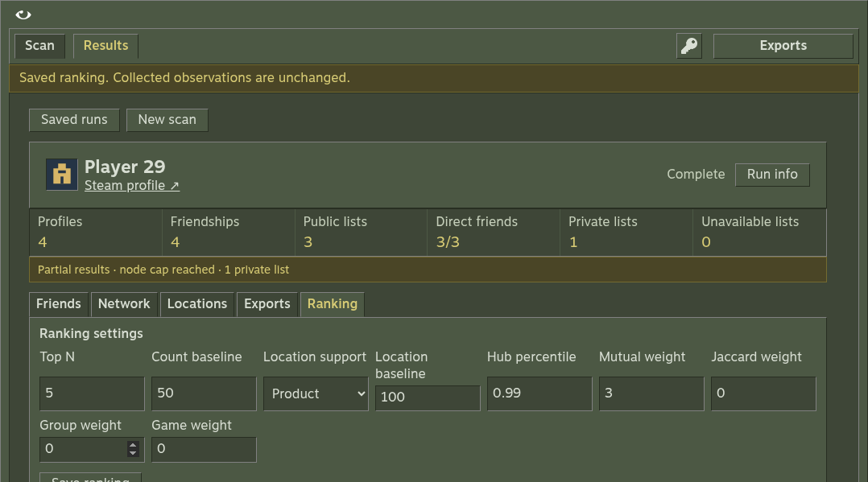The width and height of the screenshot is (868, 482).
Task: Click the 'Partial results · node cap reached' notice
Action: pyautogui.click(x=428, y=270)
